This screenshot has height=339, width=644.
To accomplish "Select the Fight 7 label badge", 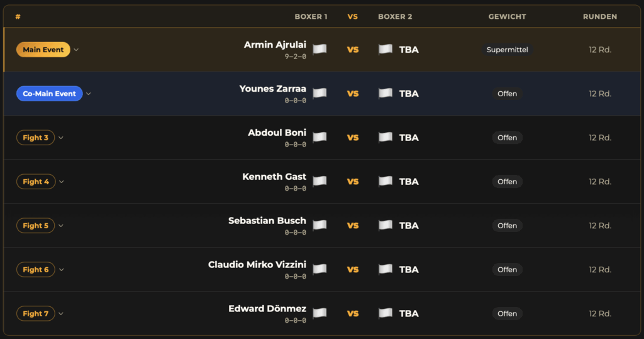I will pyautogui.click(x=36, y=314).
